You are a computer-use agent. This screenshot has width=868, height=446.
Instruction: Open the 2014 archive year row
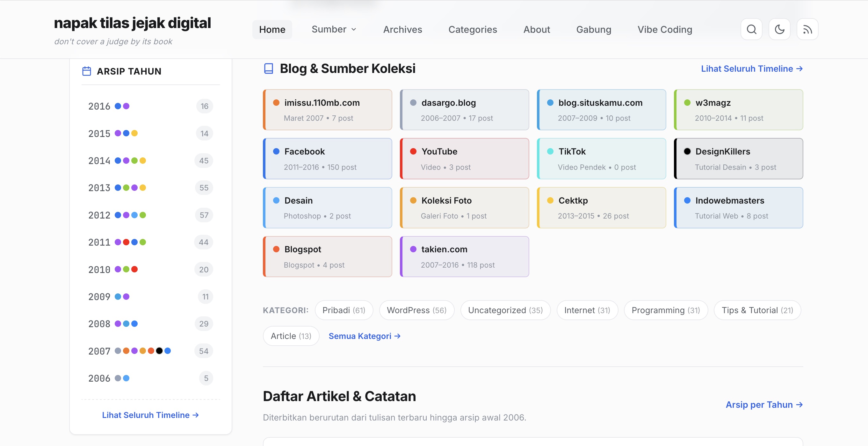[x=151, y=161]
